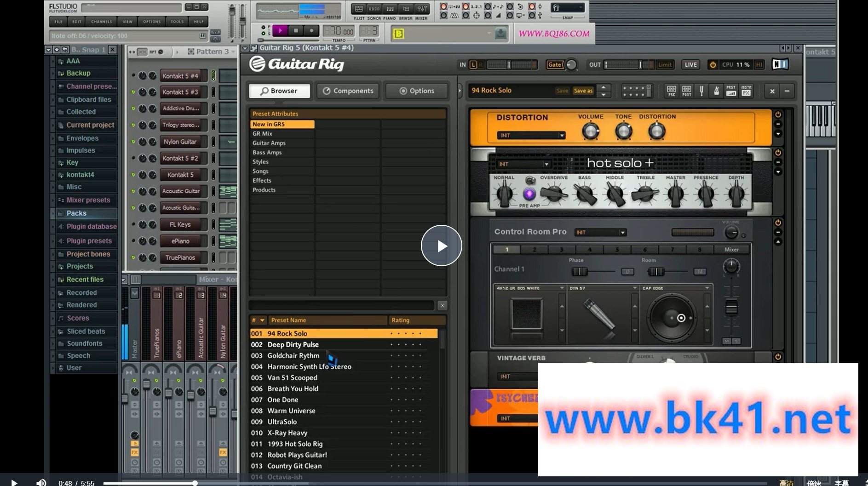Open the metronome in Guitar Rig toolbar
Viewport: 868px width, 486px height.
point(716,91)
